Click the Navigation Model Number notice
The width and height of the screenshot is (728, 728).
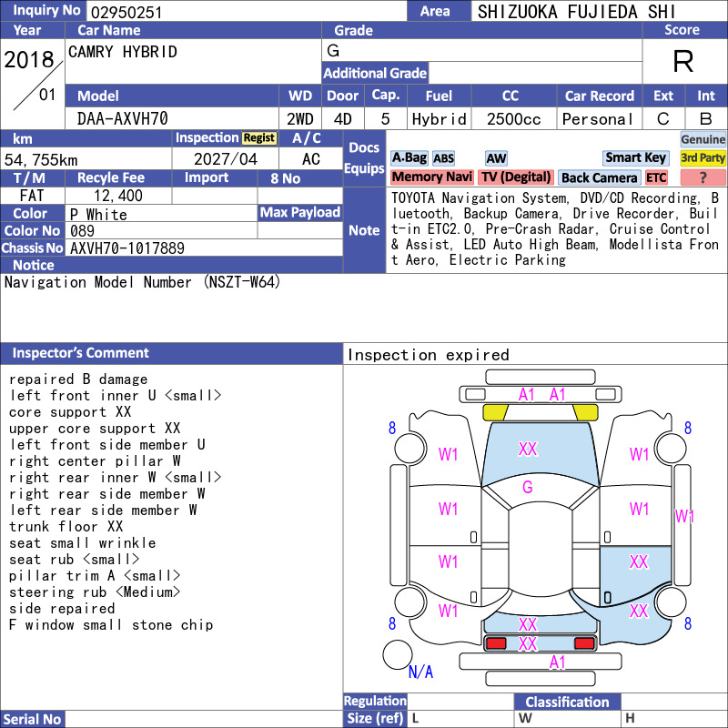[142, 282]
